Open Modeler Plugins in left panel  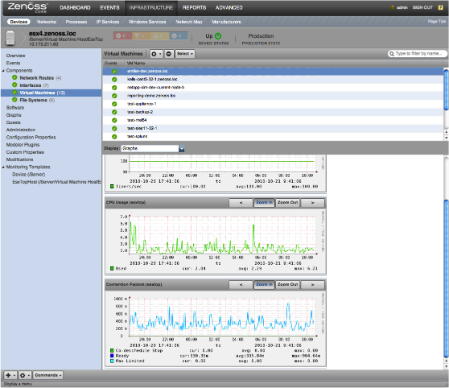[23, 145]
